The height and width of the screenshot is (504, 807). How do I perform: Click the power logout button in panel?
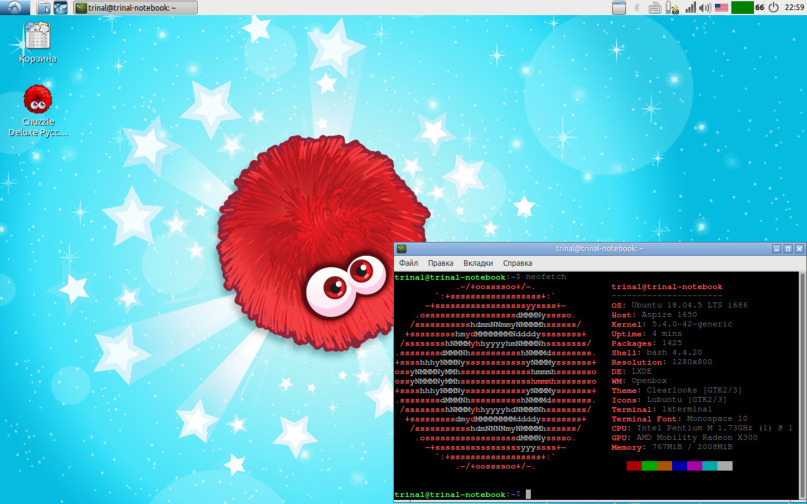tap(773, 7)
